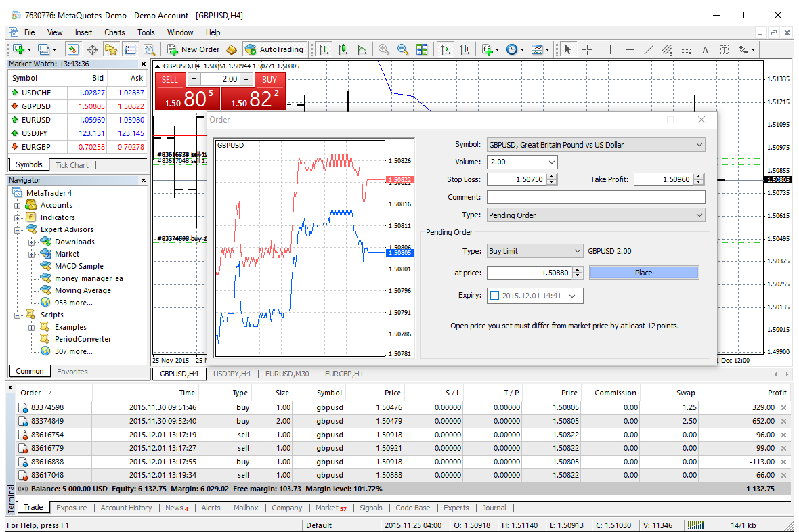Open the USDJPY,H4 chart tab

[x=232, y=374]
